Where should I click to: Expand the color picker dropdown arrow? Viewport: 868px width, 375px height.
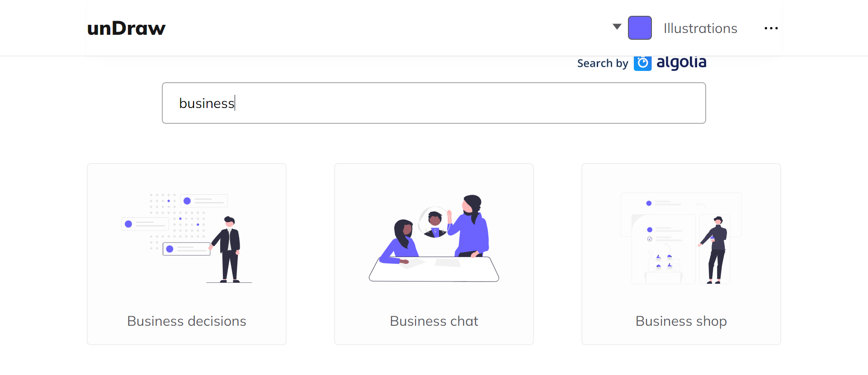(617, 27)
